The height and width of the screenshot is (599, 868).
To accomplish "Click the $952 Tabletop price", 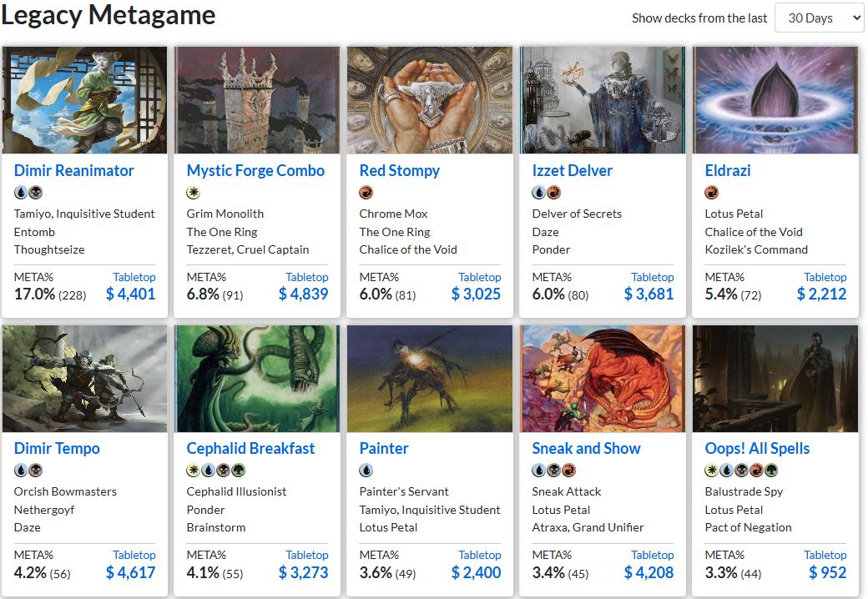I will pos(827,572).
